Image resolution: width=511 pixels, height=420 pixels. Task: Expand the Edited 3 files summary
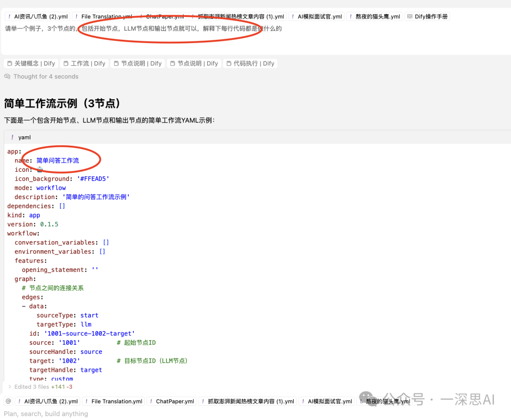point(40,387)
